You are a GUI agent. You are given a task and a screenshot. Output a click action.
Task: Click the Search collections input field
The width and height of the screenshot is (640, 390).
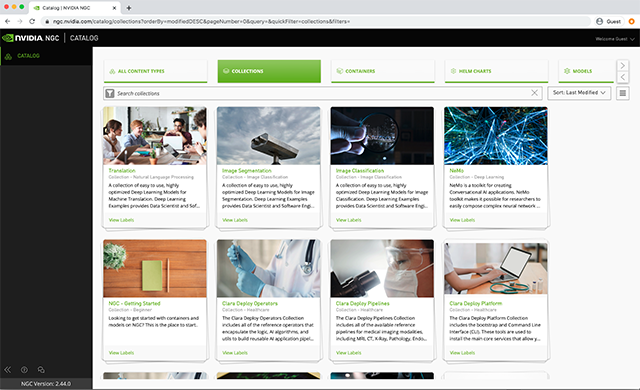click(x=322, y=93)
